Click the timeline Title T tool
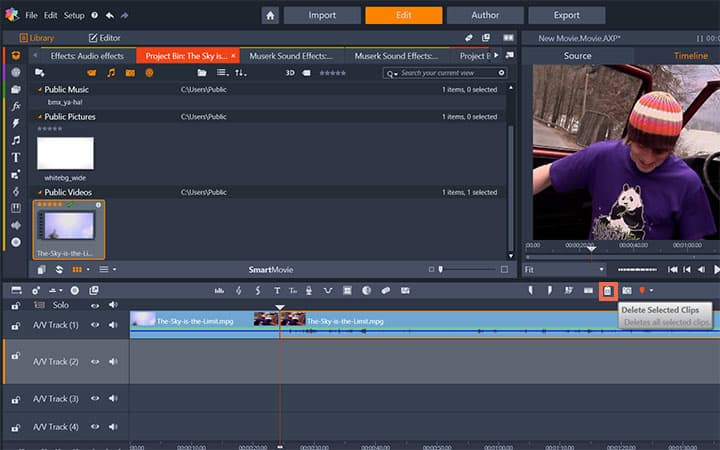720x450 pixels. [x=277, y=290]
